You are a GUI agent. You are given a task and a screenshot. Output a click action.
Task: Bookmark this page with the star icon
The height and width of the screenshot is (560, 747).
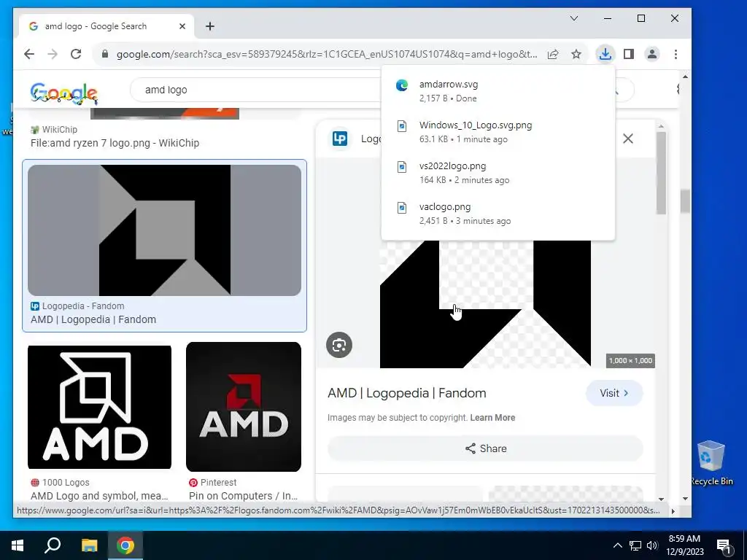(x=576, y=54)
